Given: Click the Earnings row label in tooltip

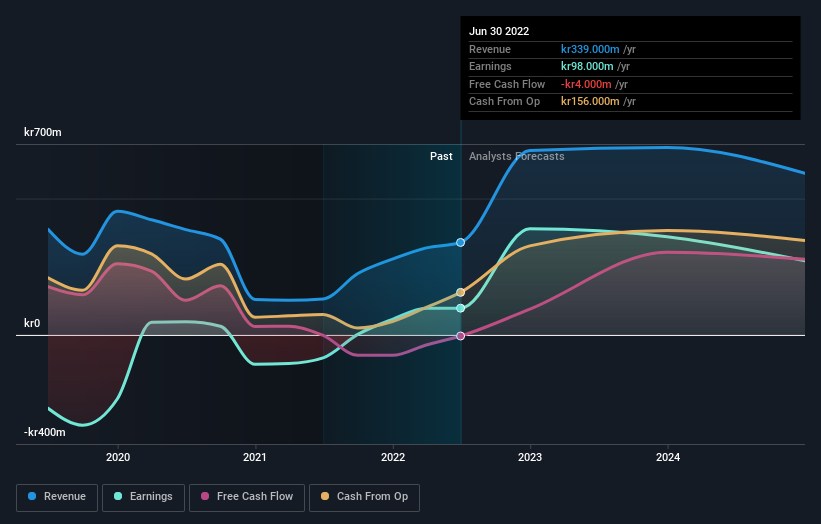Looking at the screenshot, I should click(x=490, y=66).
